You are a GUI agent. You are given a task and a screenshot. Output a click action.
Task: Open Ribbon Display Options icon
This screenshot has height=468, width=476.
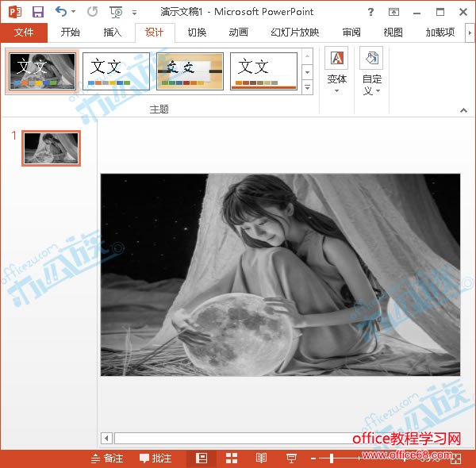tap(393, 12)
